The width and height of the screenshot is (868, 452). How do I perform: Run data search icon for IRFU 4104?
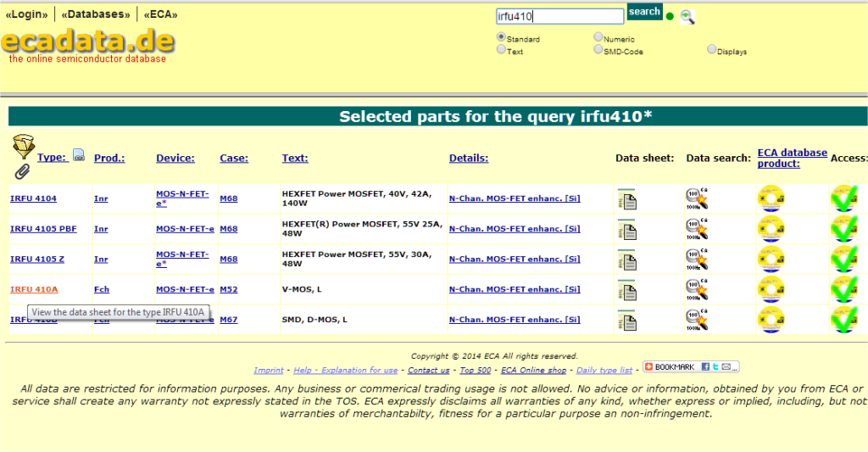click(x=697, y=198)
